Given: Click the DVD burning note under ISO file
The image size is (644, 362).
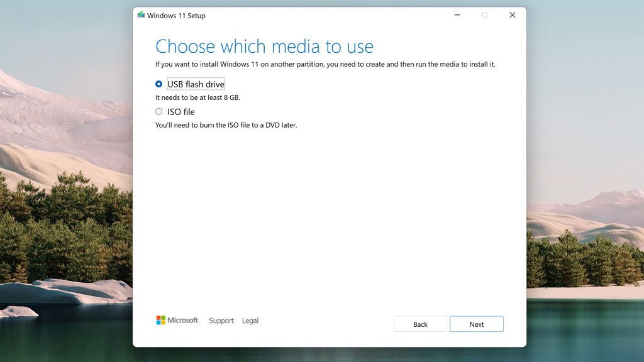Looking at the screenshot, I should click(x=226, y=125).
